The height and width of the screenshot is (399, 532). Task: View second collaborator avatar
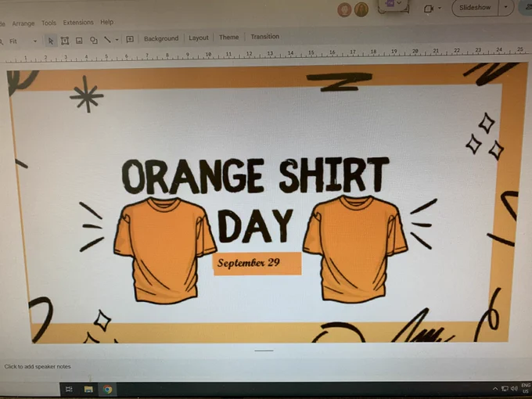(x=361, y=9)
